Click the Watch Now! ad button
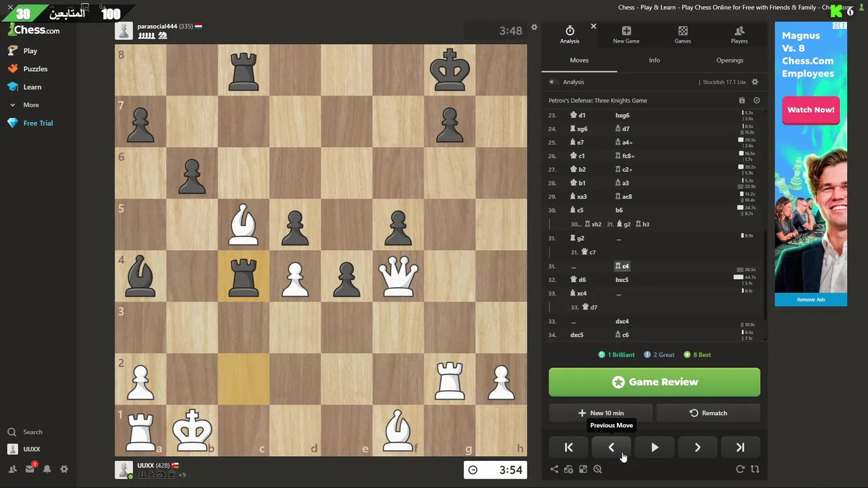Screen dimensions: 868x488 coord(810,110)
